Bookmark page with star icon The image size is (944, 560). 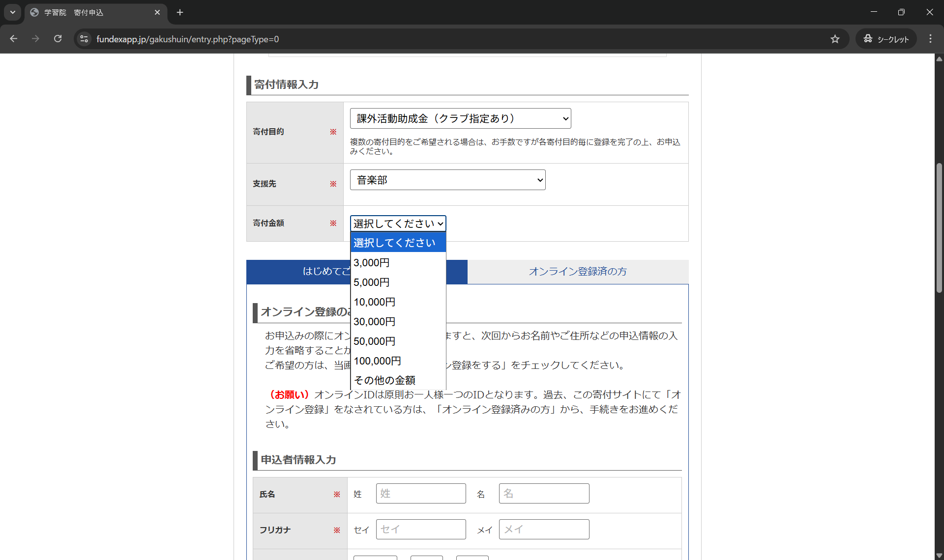point(835,39)
